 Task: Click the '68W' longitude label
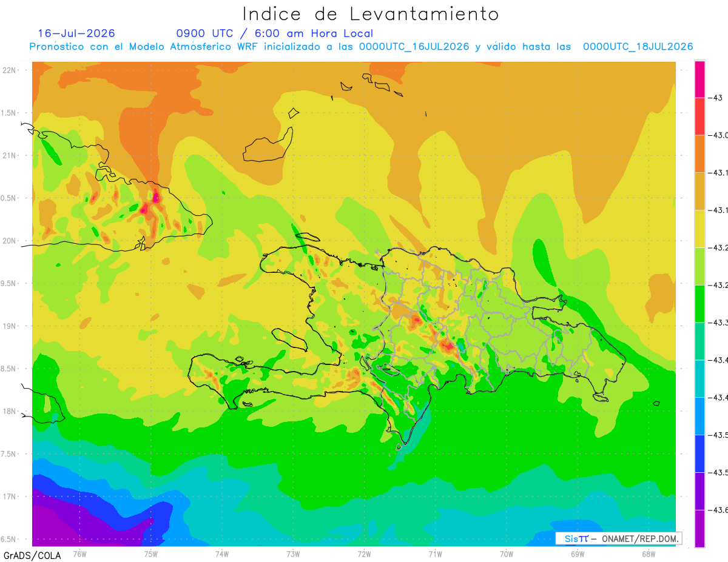point(649,554)
